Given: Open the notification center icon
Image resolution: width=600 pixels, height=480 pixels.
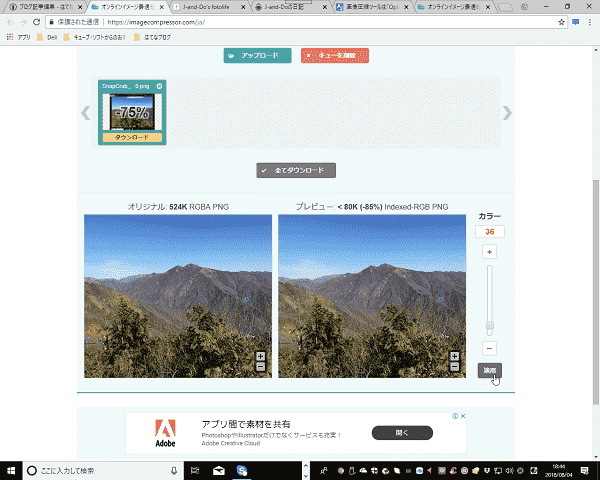Looking at the screenshot, I should click(584, 470).
